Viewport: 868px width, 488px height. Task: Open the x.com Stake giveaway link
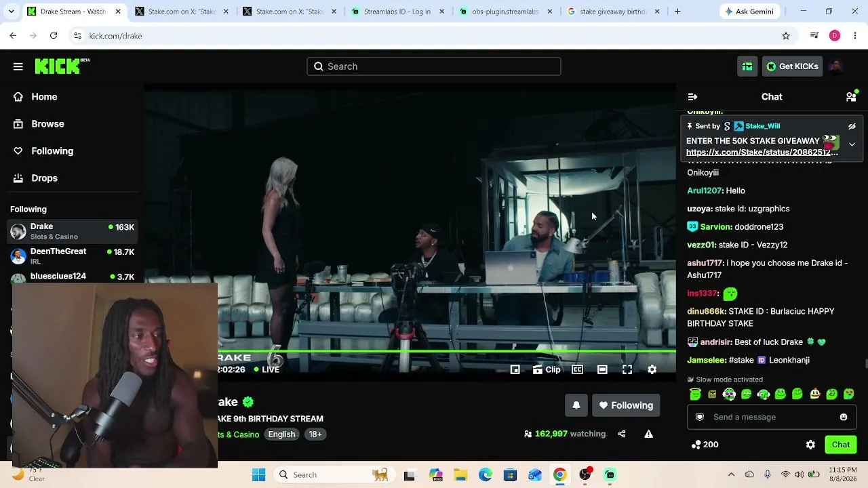click(x=762, y=152)
